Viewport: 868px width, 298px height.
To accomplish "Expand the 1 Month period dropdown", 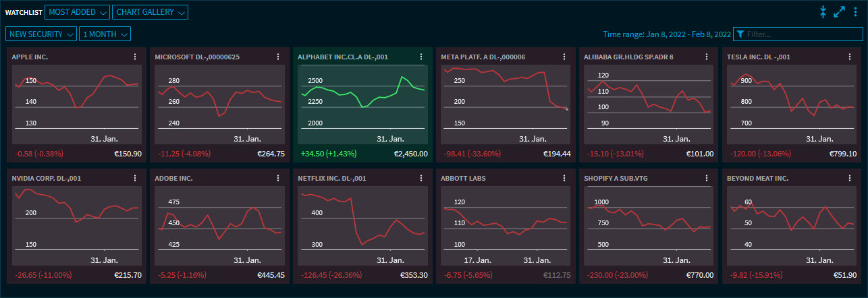I will tap(104, 34).
